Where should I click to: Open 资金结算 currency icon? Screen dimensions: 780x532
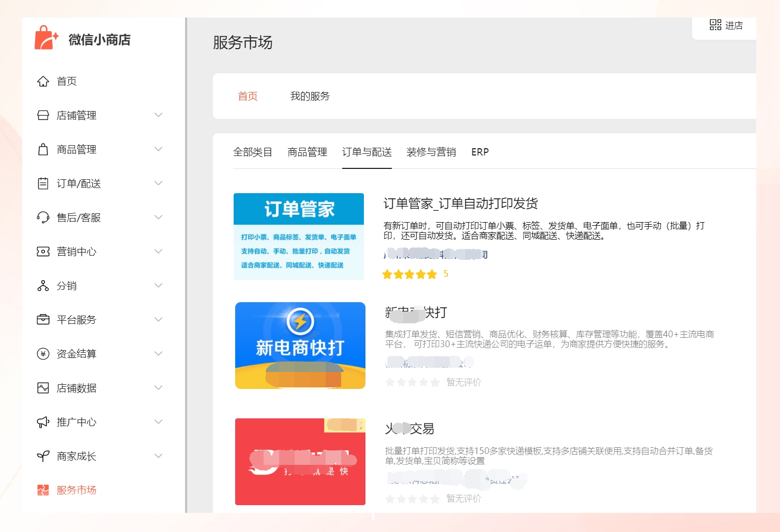(43, 353)
